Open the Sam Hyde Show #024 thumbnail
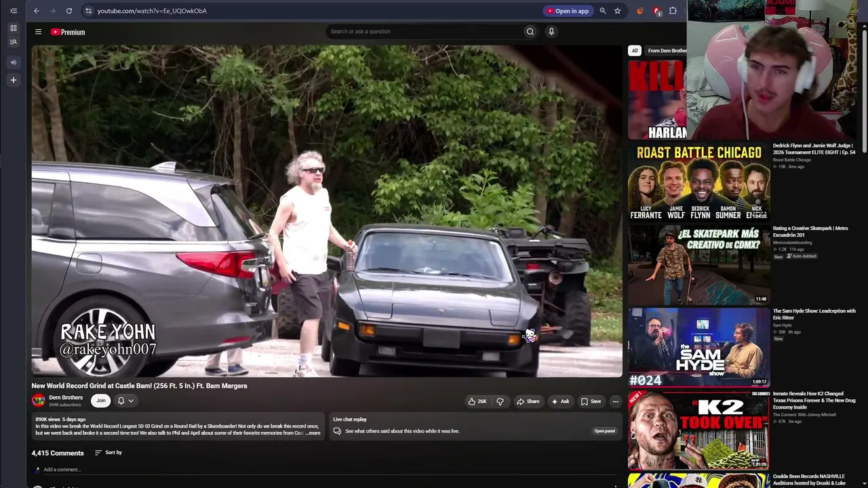 (698, 347)
